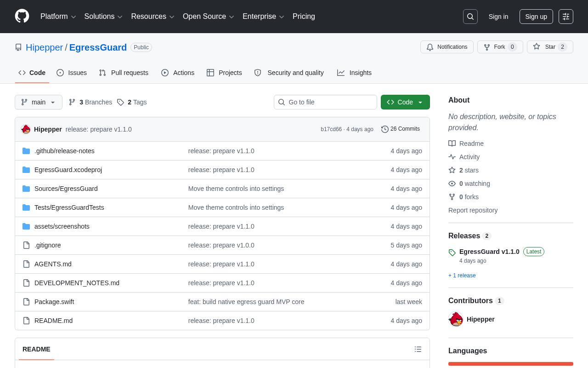Expand the Resources menu
This screenshot has width=588, height=368.
[x=153, y=17]
